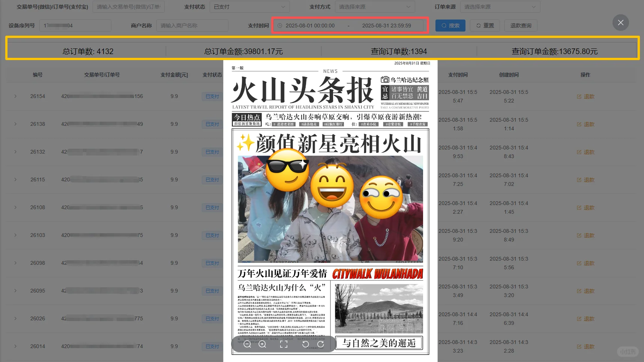Click the clock icon in the 支付时间 field
The image size is (644, 362).
[x=280, y=26]
